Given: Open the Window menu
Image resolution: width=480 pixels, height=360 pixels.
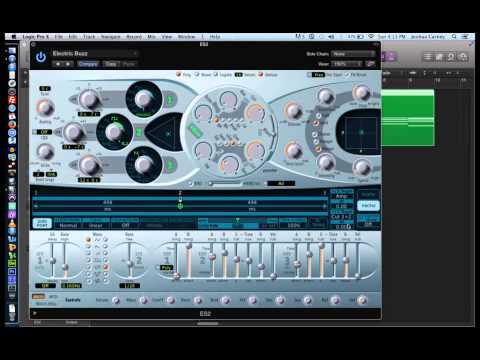Looking at the screenshot, I should (186, 37).
